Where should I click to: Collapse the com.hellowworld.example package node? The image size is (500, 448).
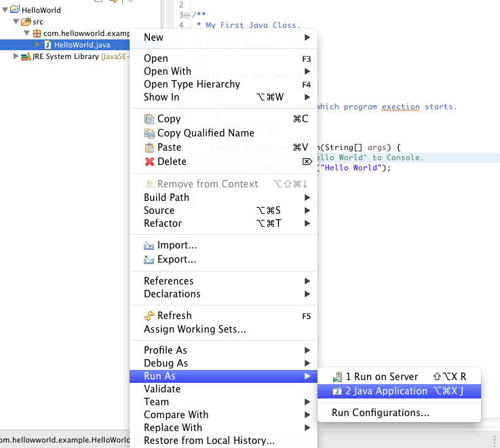point(27,33)
